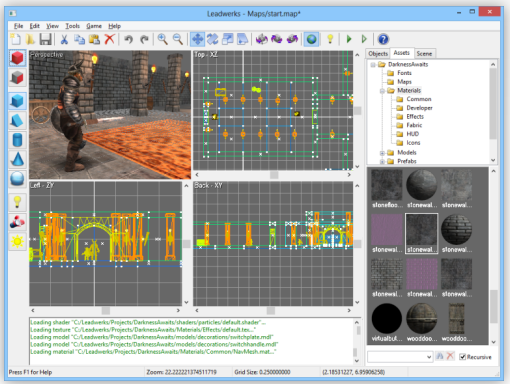Viewport: 510px width, 384px height.
Task: Select the fourth transform tool icon
Action: tap(243, 39)
